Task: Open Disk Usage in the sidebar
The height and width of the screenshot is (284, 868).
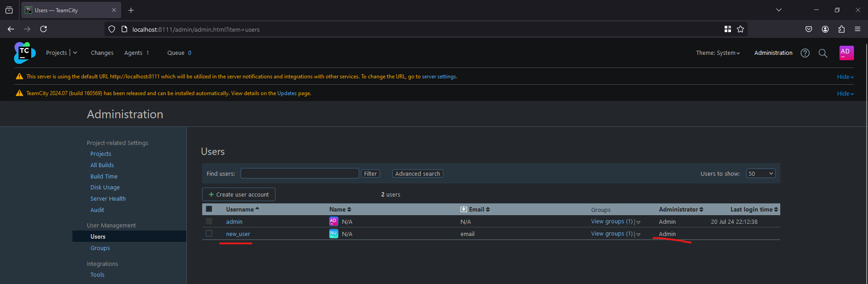Action: point(105,188)
